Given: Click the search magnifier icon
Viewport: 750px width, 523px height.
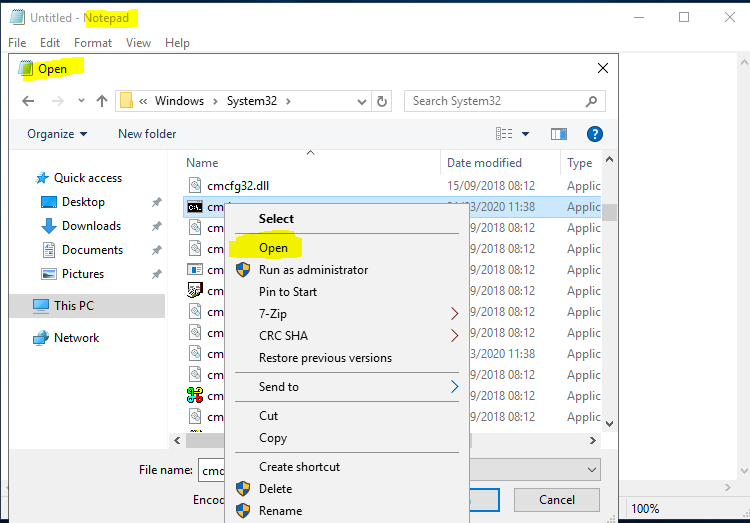Looking at the screenshot, I should pyautogui.click(x=592, y=101).
